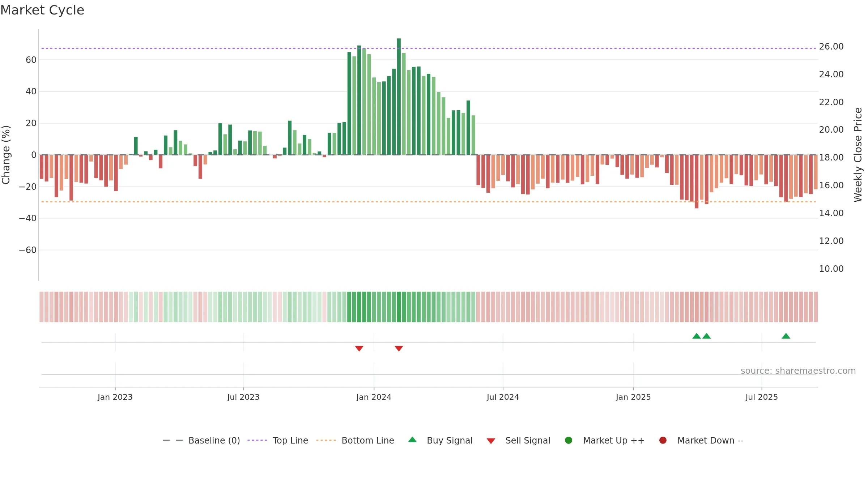Toggle the Baseline (0) legend entry
868x488 pixels.
click(x=201, y=440)
